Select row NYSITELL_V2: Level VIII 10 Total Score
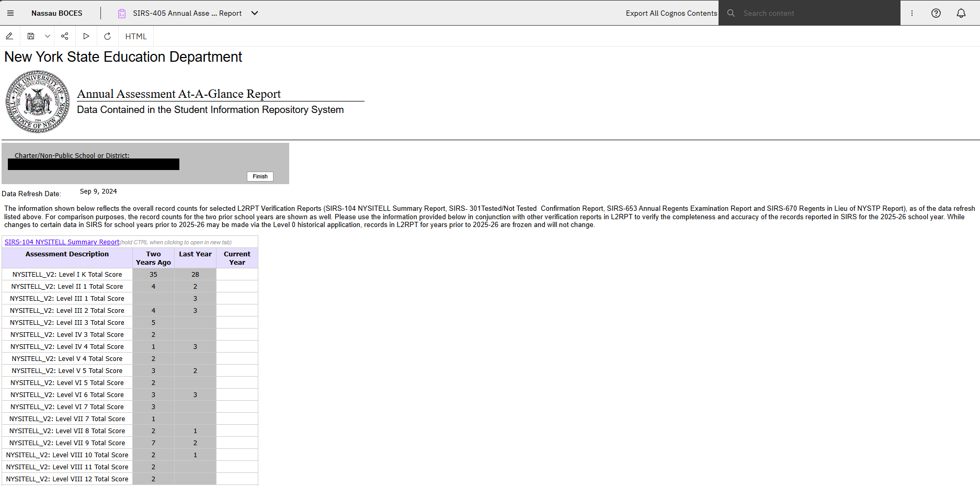This screenshot has width=980, height=486. click(130, 455)
